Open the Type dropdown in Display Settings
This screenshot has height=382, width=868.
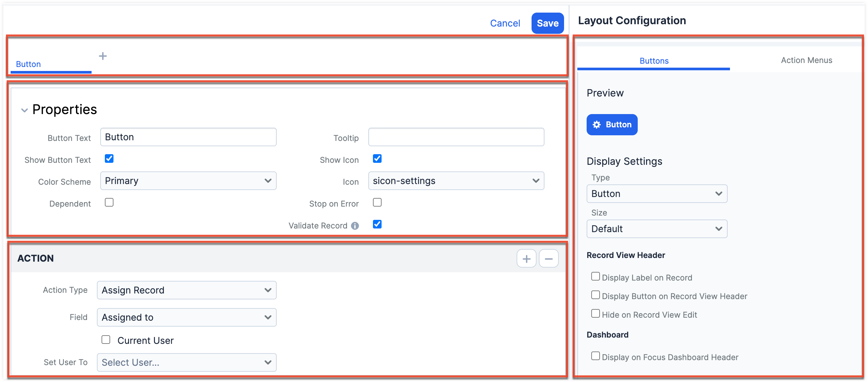(x=657, y=194)
